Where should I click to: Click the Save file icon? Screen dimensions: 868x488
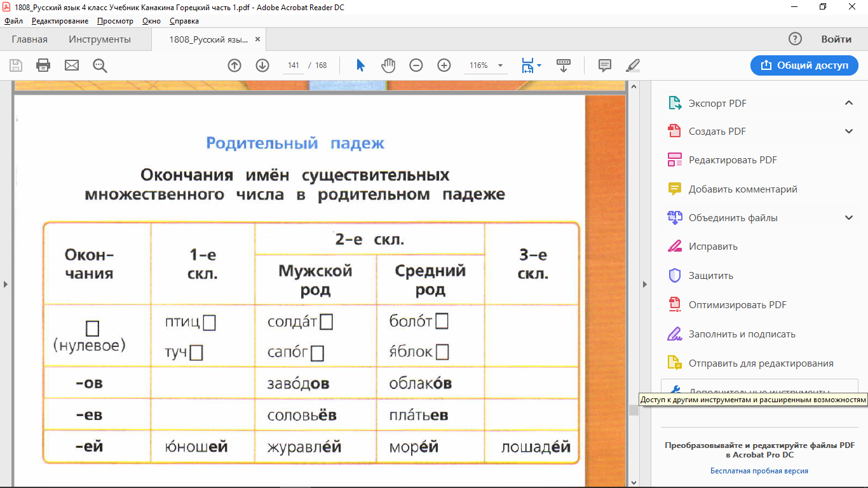[16, 65]
